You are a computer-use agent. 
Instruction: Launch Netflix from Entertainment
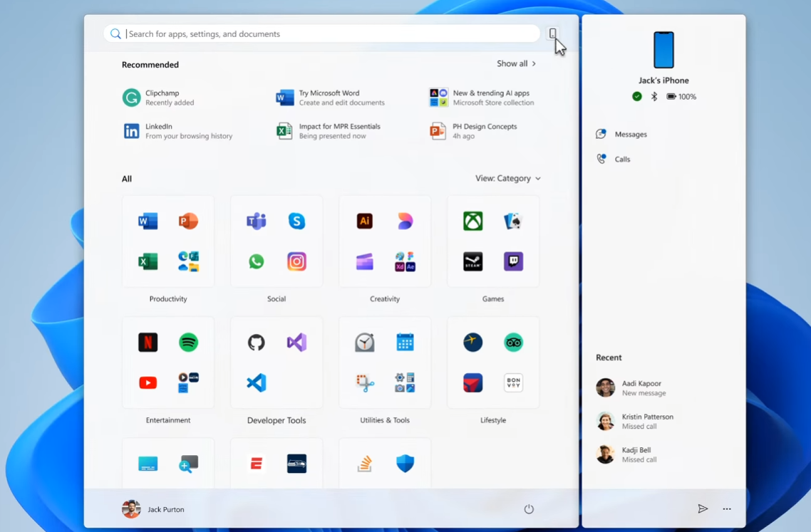click(148, 343)
